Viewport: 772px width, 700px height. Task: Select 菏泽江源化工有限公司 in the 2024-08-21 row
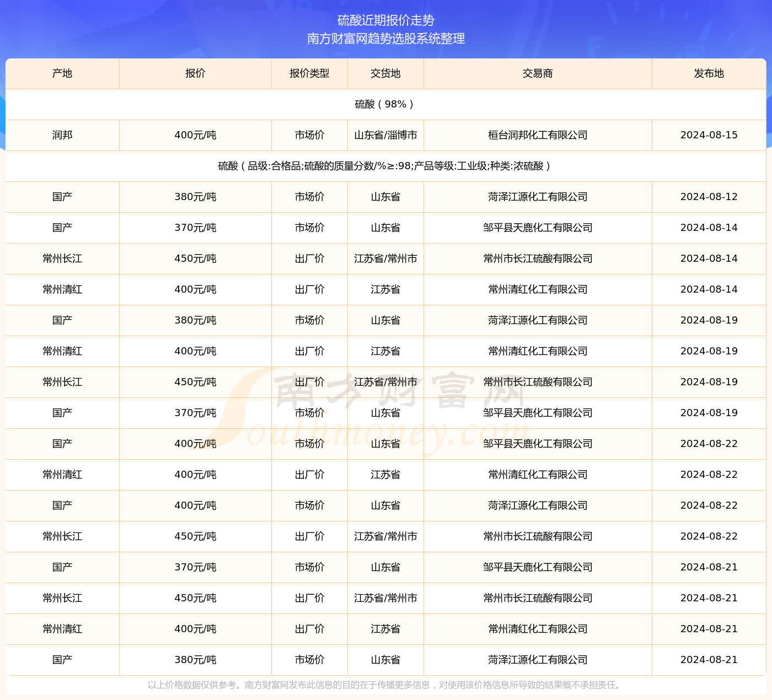[538, 660]
